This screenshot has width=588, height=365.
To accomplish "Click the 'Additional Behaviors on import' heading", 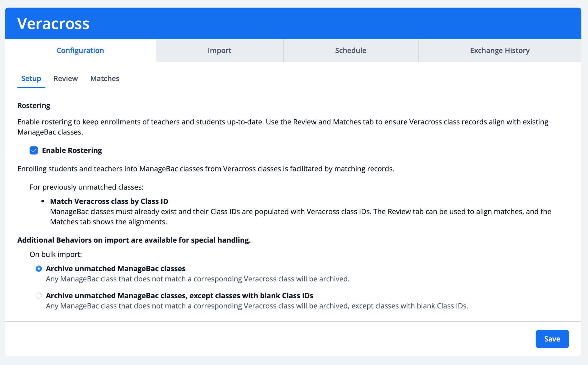I will click(x=134, y=240).
